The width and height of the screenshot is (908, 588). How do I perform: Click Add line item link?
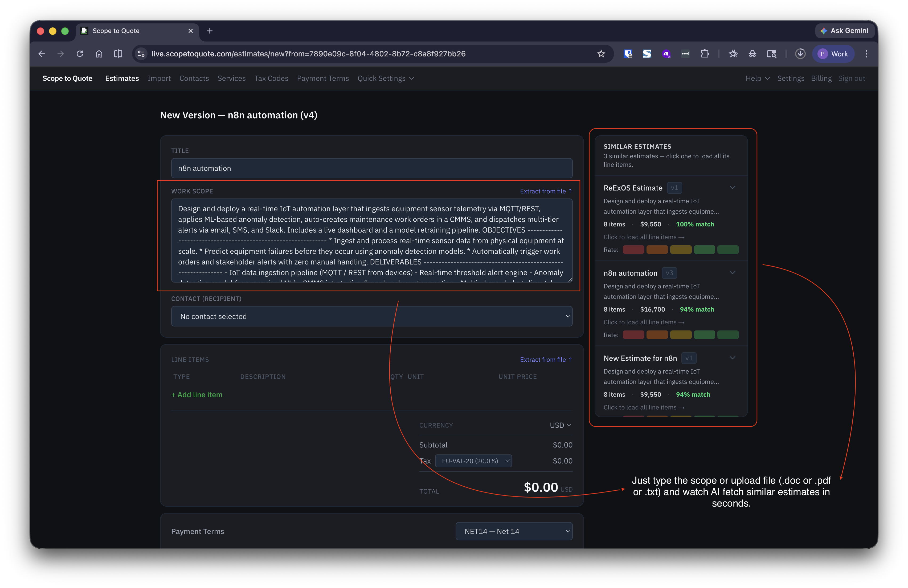pos(197,395)
